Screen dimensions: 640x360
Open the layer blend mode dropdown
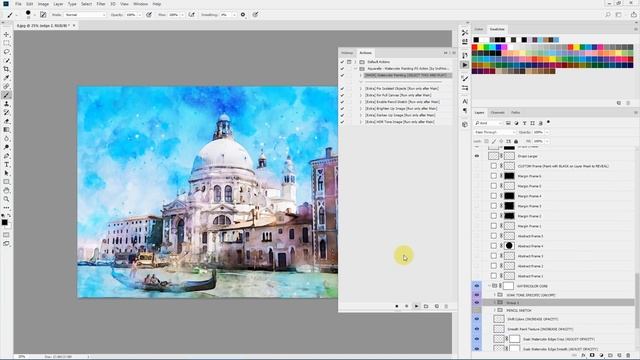click(x=495, y=132)
